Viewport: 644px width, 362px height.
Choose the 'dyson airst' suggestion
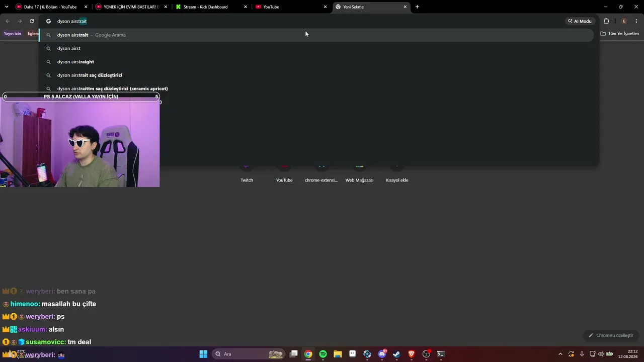(317, 48)
